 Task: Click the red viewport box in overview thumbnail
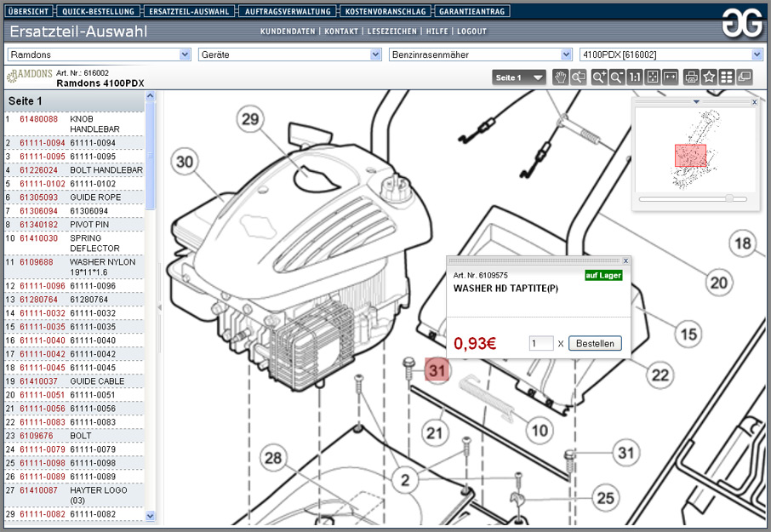pos(690,156)
